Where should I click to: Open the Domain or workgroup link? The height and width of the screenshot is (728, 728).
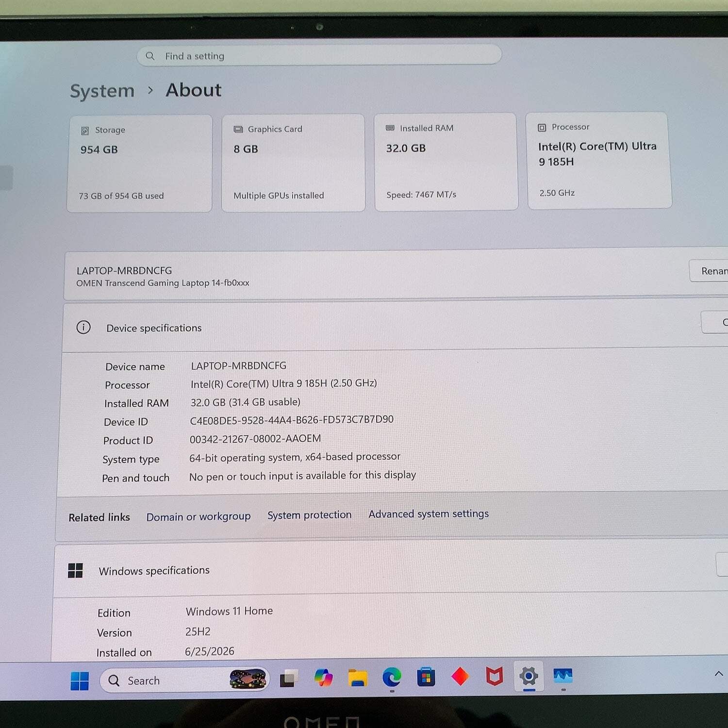(x=199, y=517)
